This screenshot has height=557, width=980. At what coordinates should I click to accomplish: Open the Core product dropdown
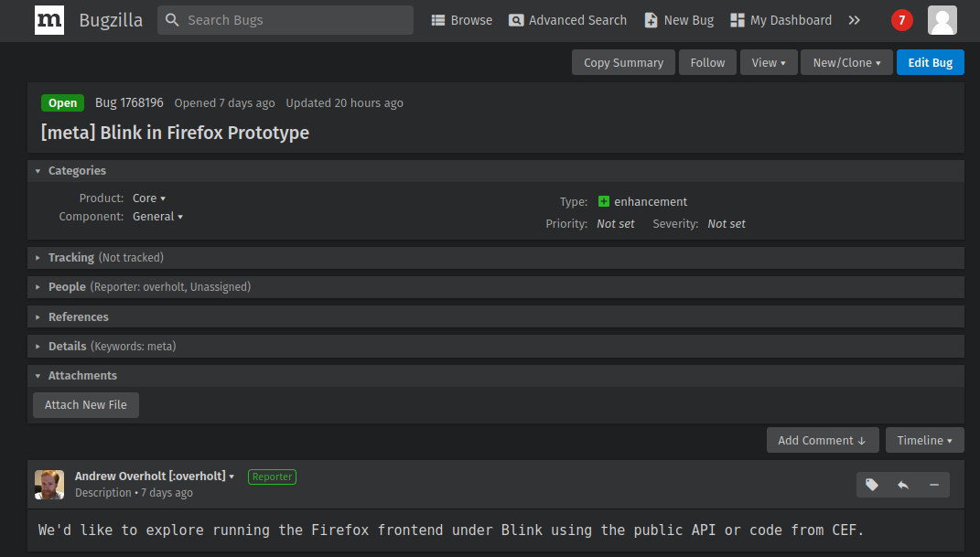149,198
